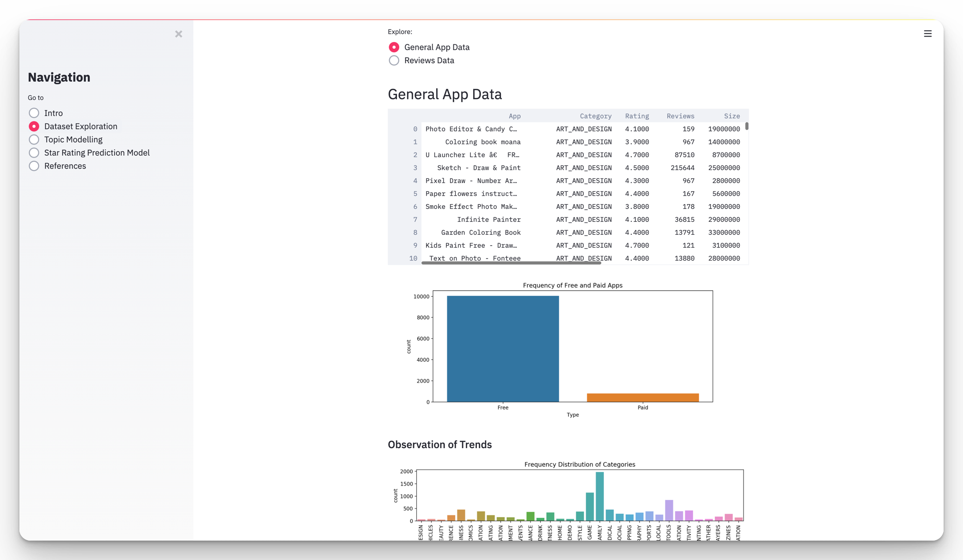Re-select "General App Data" radio option

click(x=394, y=47)
